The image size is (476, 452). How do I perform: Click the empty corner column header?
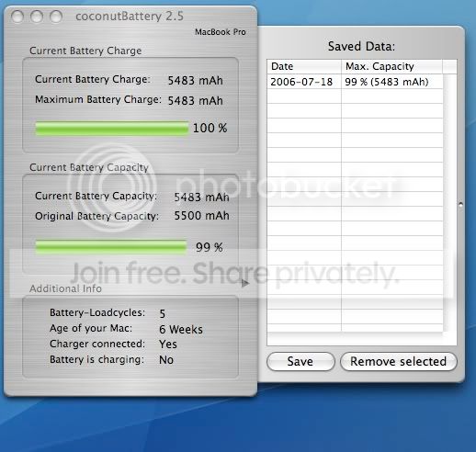pos(449,66)
